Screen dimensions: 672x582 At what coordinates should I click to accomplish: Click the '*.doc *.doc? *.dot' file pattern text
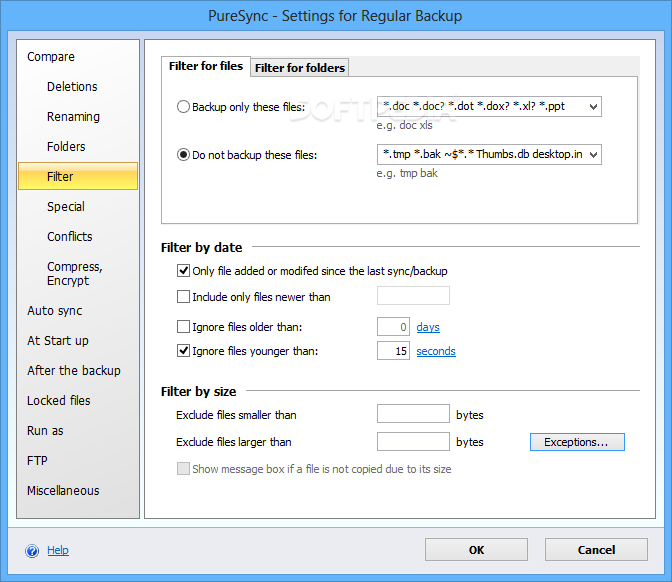[x=474, y=106]
